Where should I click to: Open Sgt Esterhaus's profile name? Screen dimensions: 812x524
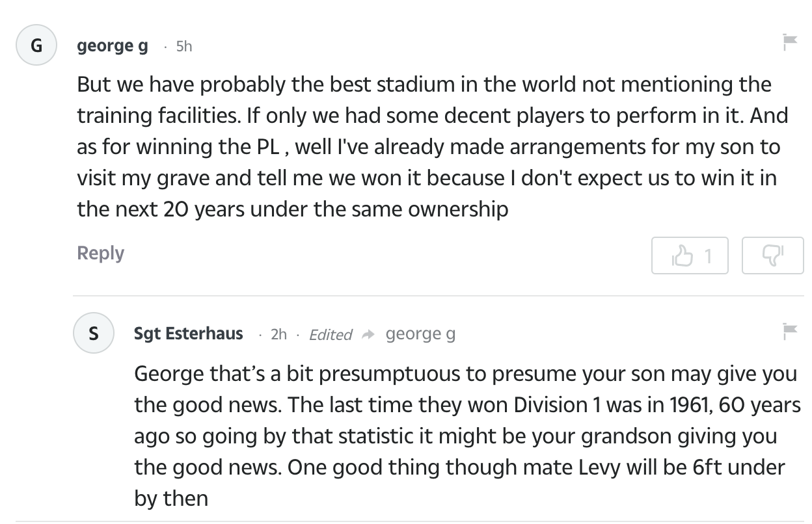tap(188, 334)
